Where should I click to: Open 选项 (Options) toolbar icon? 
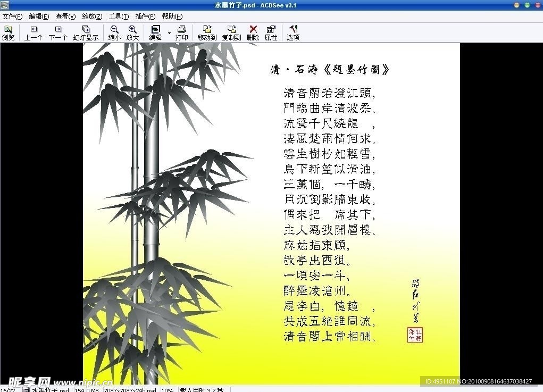pos(293,33)
